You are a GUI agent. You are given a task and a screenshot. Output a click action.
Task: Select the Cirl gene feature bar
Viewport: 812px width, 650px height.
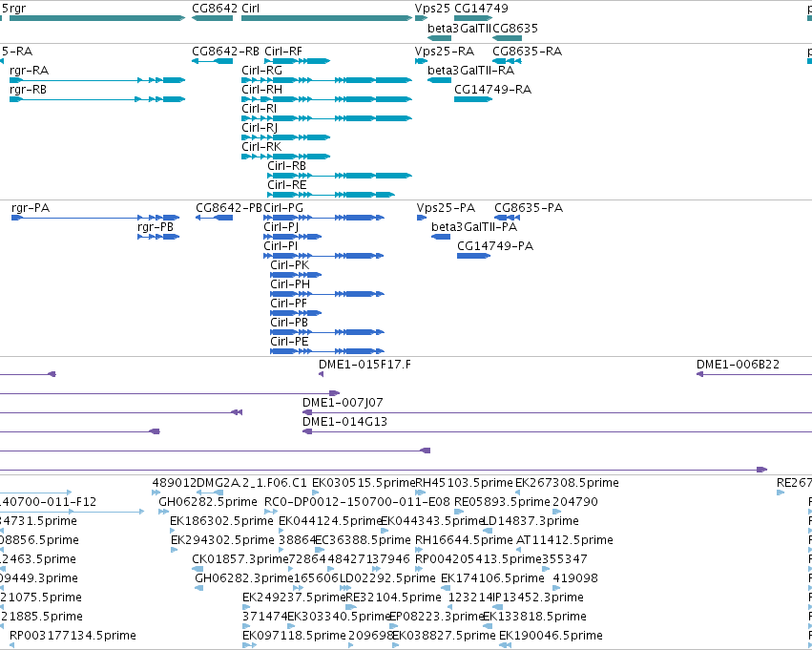tap(326, 19)
